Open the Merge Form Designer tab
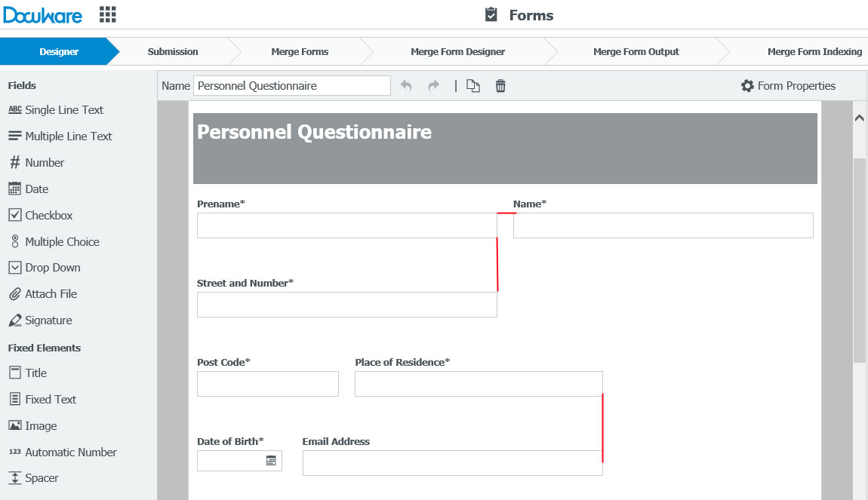The height and width of the screenshot is (500, 868). pyautogui.click(x=457, y=51)
